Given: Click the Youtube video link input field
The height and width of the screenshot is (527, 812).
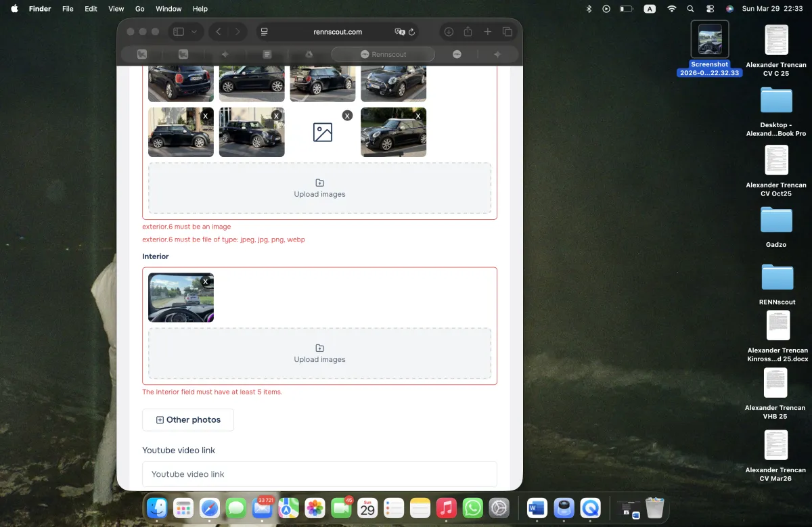Looking at the screenshot, I should point(319,474).
